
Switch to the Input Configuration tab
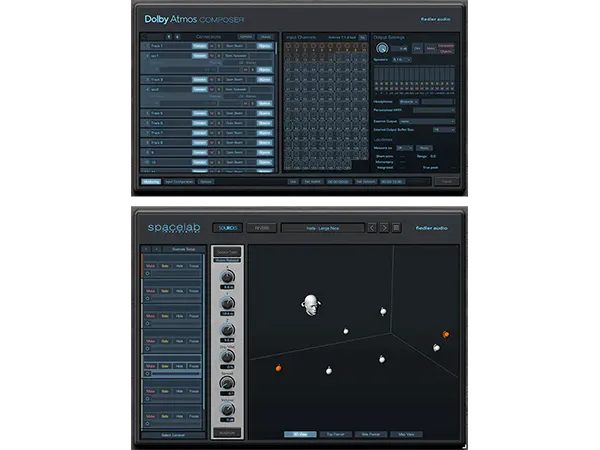(179, 181)
